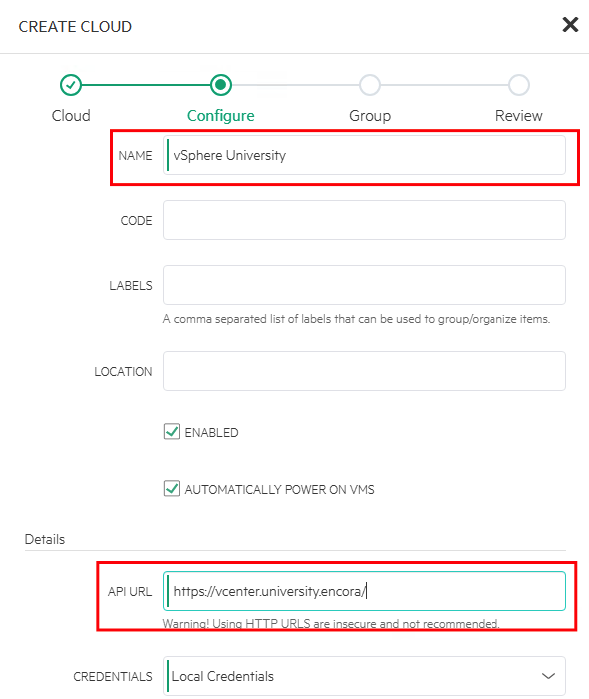The width and height of the screenshot is (589, 699).
Task: Click the LABELS field label
Action: [131, 286]
